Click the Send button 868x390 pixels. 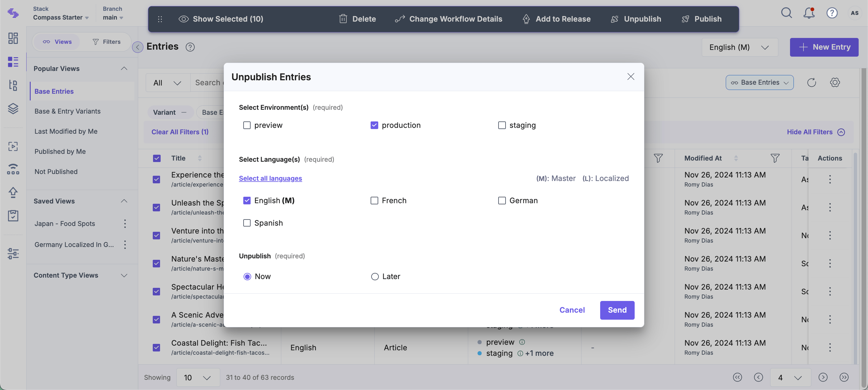617,310
